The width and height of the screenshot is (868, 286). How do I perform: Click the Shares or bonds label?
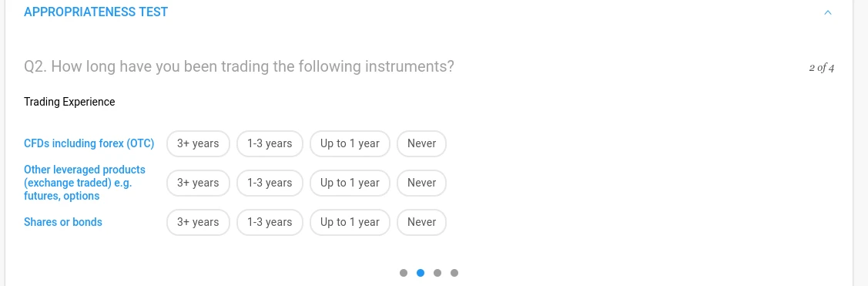[63, 222]
